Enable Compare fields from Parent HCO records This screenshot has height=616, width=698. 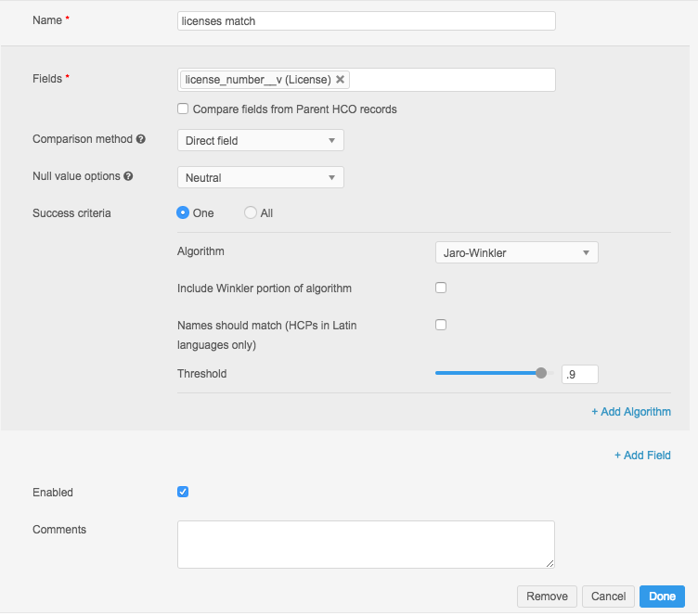pos(184,109)
